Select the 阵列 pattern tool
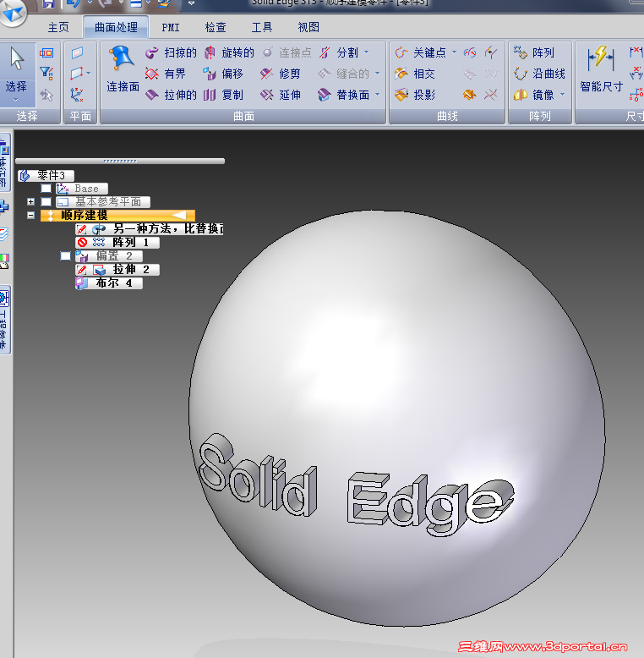The height and width of the screenshot is (658, 644). [534, 52]
